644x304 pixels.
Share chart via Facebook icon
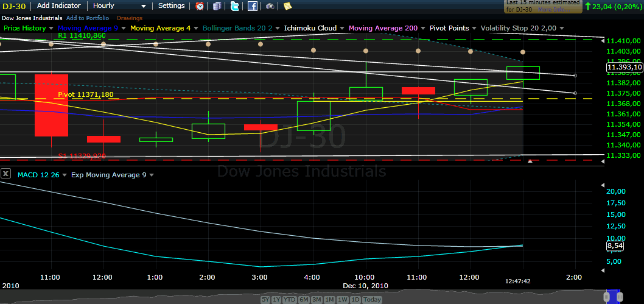click(x=252, y=5)
